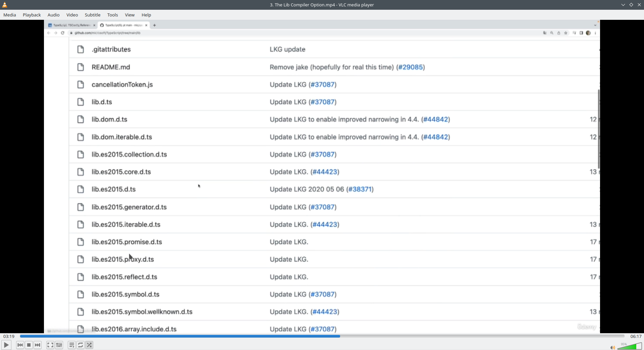The image size is (644, 350).
Task: Click the file icon beside lib.es2015.core.d.ts
Action: (x=80, y=172)
